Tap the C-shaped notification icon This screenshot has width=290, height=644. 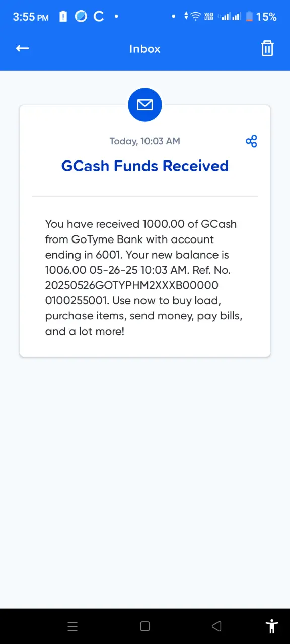click(x=99, y=17)
